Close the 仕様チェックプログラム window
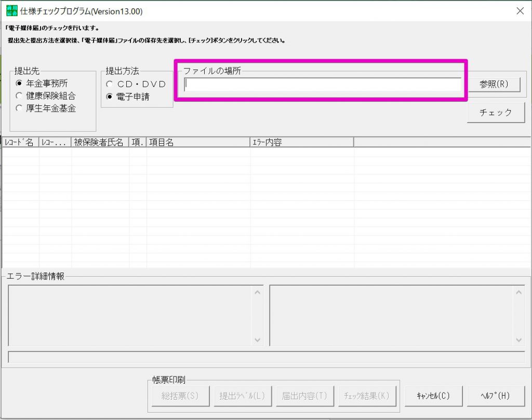The height and width of the screenshot is (420, 532). point(520,11)
